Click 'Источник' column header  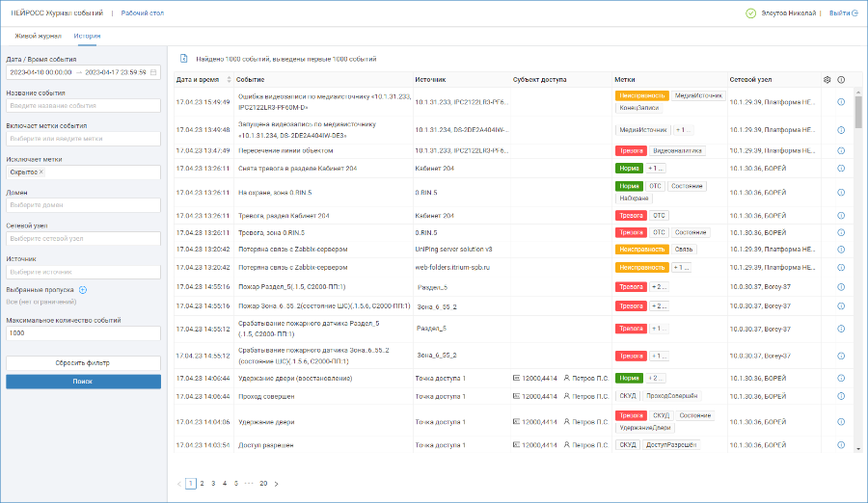431,80
